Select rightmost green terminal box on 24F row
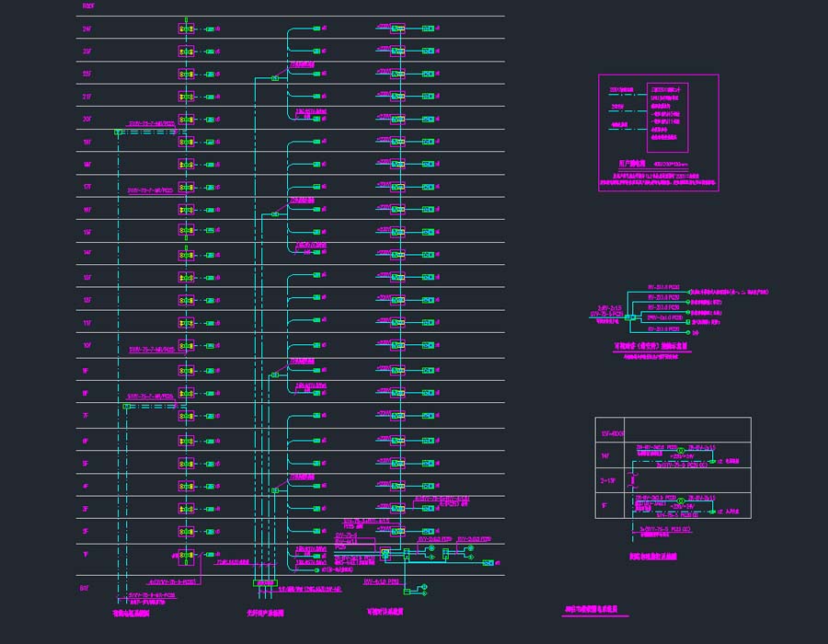 tap(428, 29)
